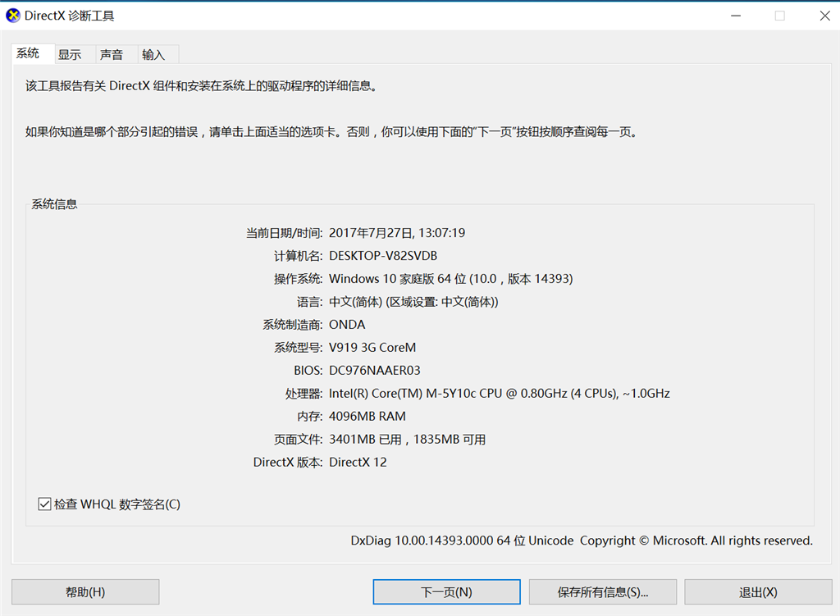
Task: Click the DirectX diagnostic tool title icon
Action: click(13, 16)
